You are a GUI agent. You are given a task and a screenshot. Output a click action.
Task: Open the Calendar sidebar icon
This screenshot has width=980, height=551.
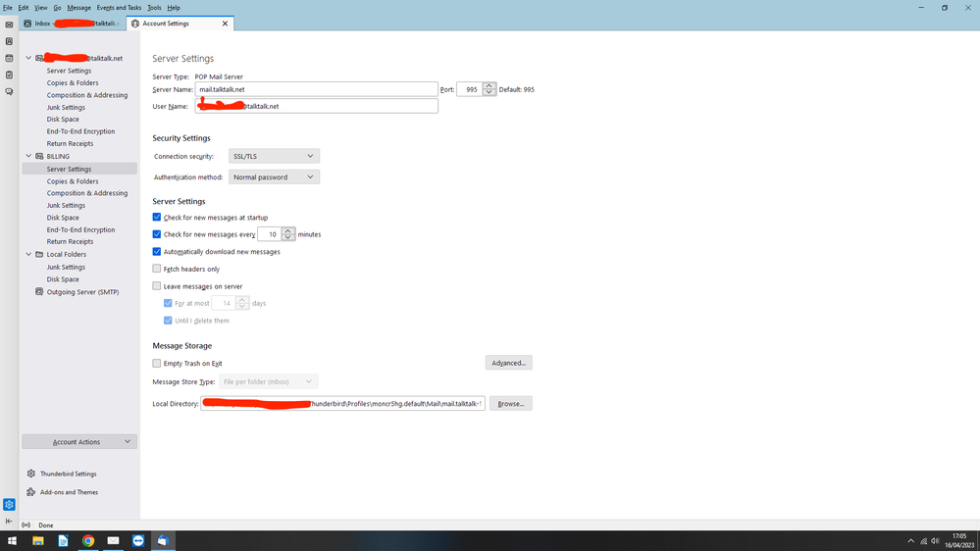click(9, 58)
